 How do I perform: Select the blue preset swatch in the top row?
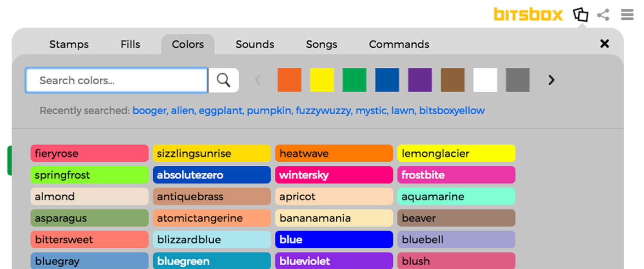[387, 80]
